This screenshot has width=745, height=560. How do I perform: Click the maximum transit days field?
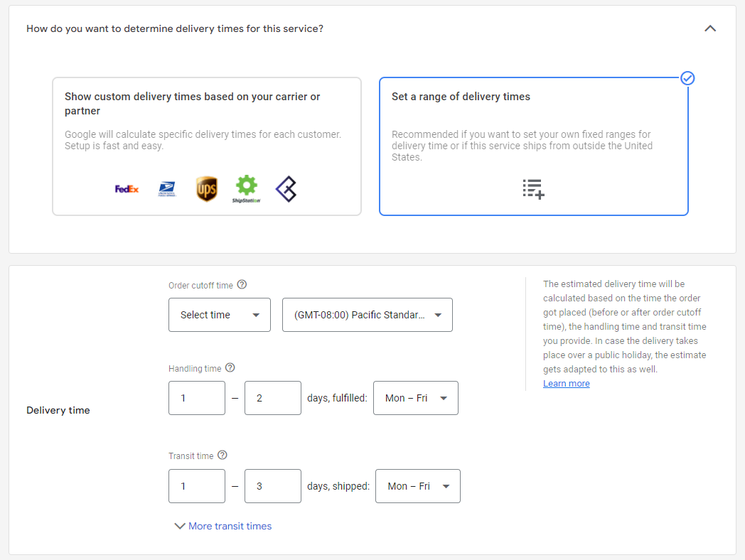click(x=273, y=486)
